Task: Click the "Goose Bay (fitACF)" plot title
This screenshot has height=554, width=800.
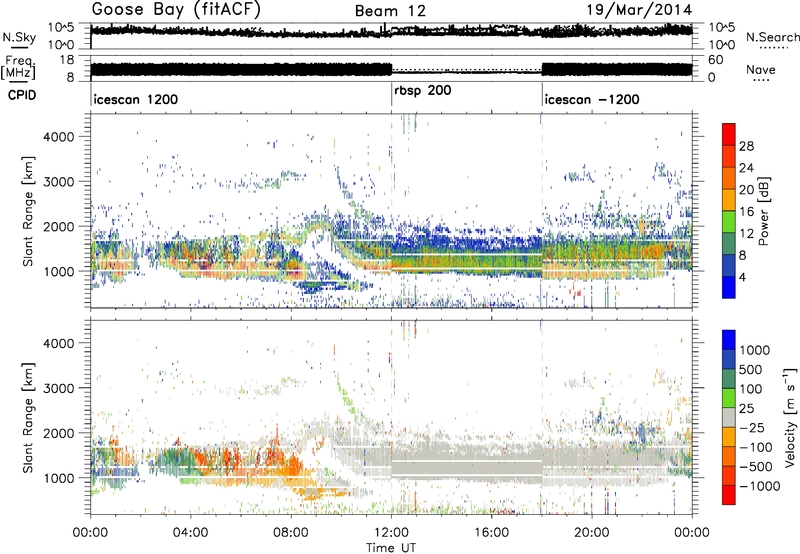Action: 176,10
